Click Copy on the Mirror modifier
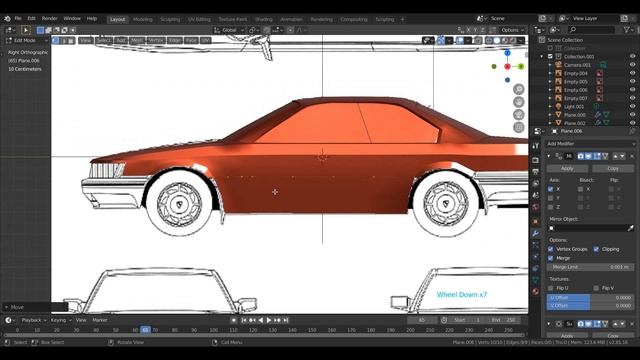640x360 pixels. [x=613, y=168]
